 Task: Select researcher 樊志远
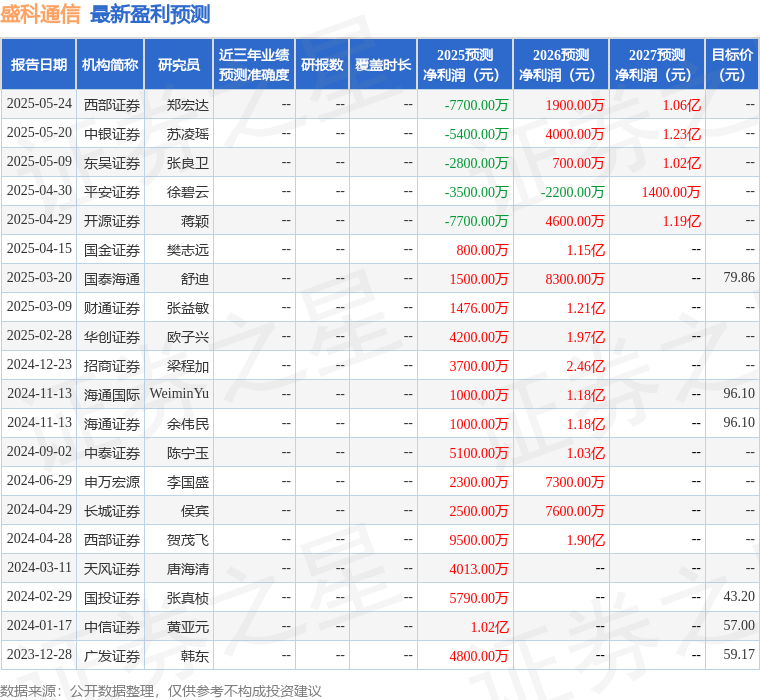(x=188, y=250)
